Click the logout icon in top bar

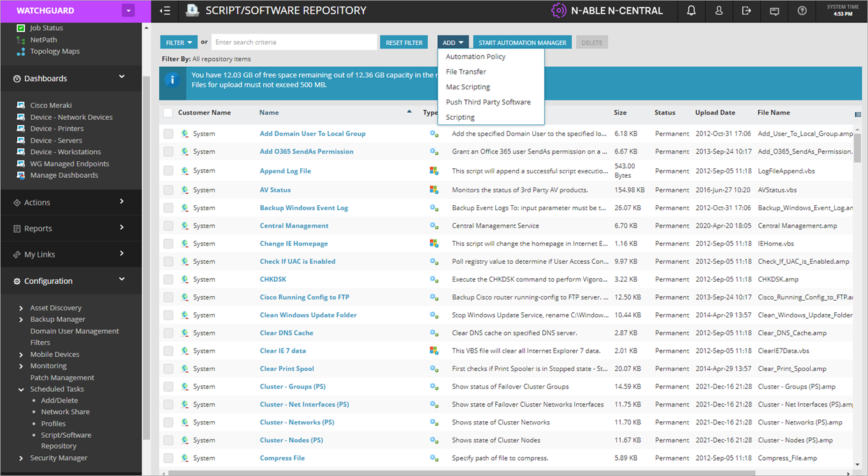(x=746, y=11)
